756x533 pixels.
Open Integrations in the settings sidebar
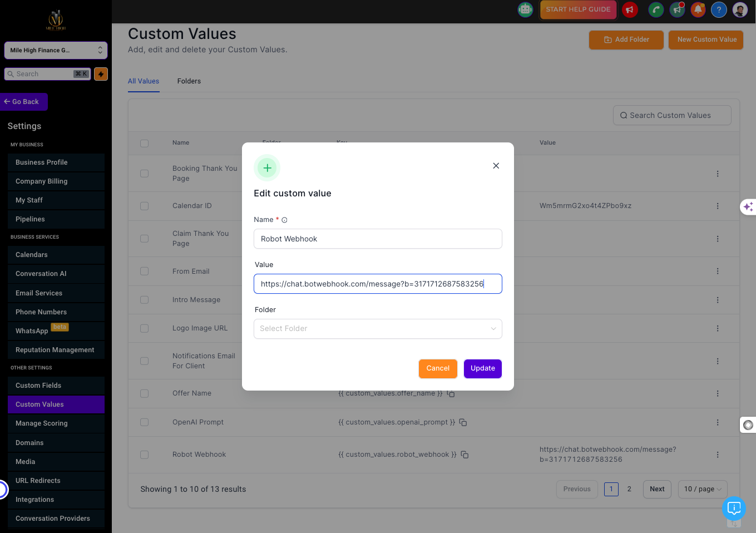[56, 500]
